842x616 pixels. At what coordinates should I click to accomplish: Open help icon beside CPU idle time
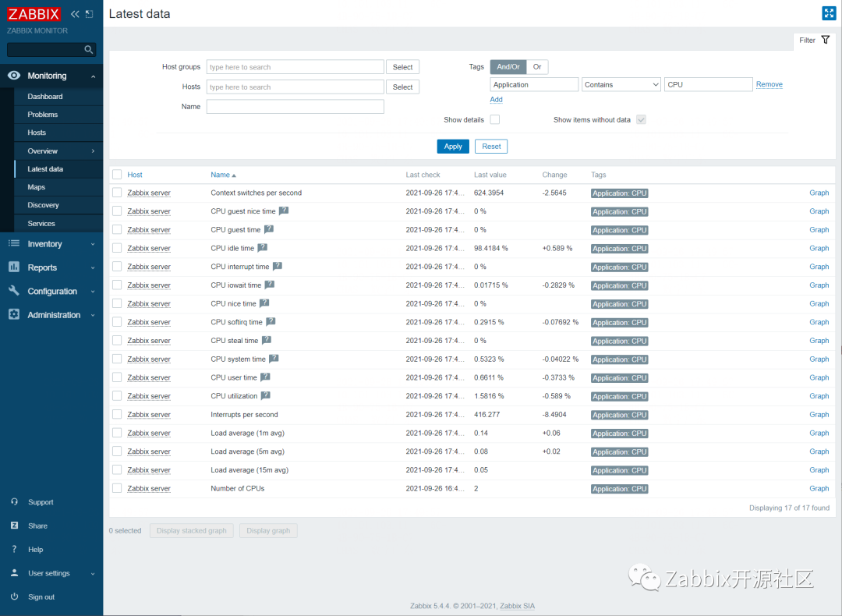point(263,248)
